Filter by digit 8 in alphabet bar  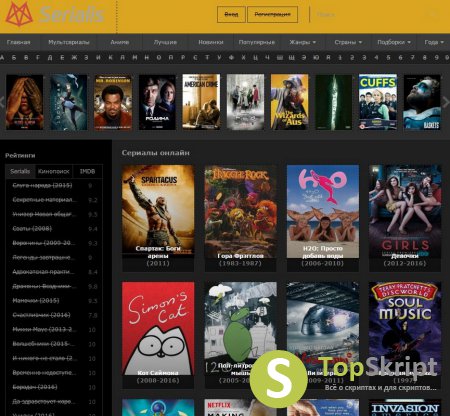[x=424, y=58]
